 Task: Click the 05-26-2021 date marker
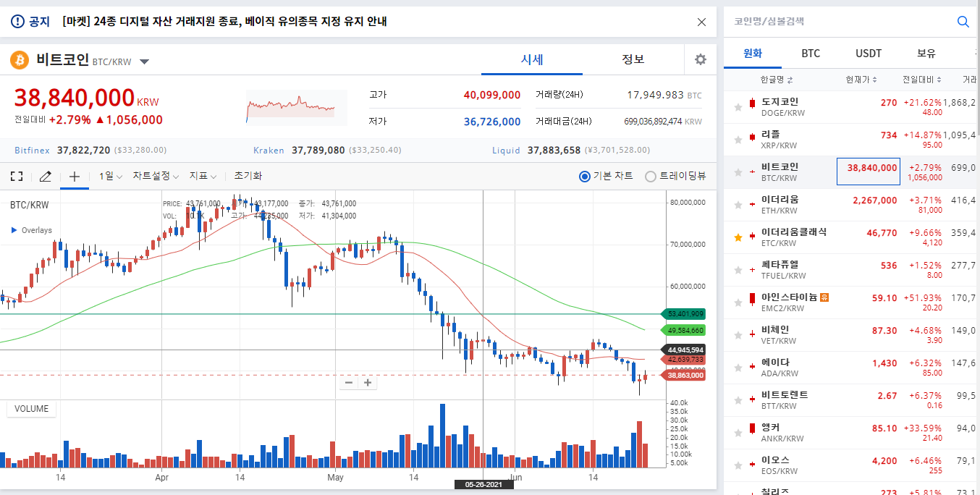[x=483, y=485]
